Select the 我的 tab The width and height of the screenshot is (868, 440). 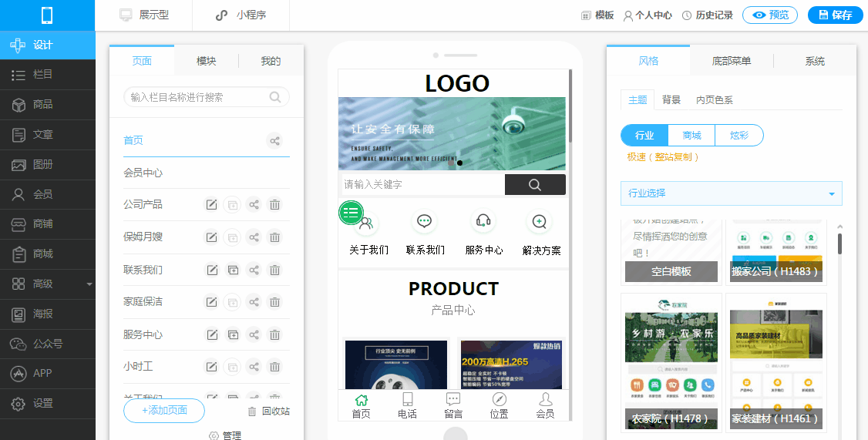271,61
